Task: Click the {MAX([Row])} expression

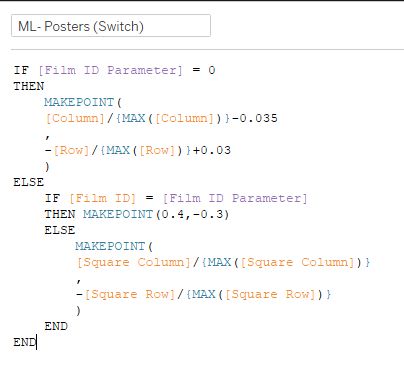Action: [145, 150]
